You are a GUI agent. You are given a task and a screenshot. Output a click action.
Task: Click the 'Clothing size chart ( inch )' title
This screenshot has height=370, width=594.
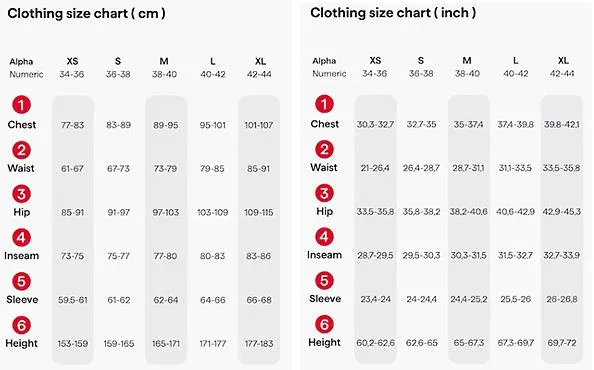click(x=393, y=13)
